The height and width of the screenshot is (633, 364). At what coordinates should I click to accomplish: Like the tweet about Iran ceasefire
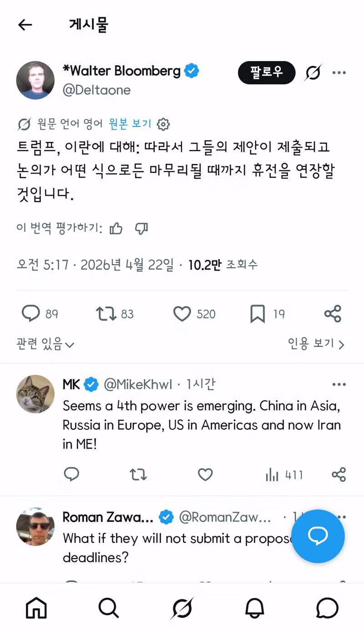[x=182, y=313]
